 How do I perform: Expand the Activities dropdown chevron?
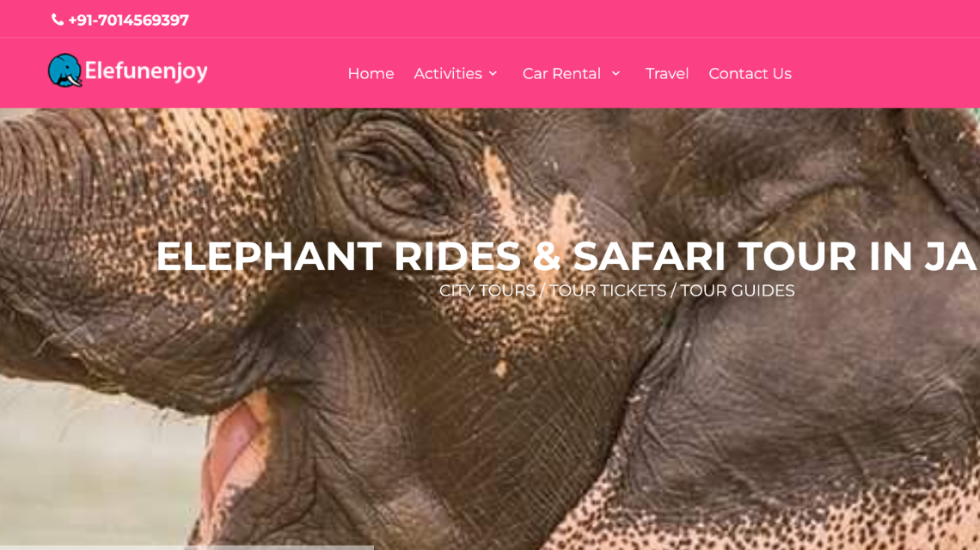pyautogui.click(x=493, y=74)
